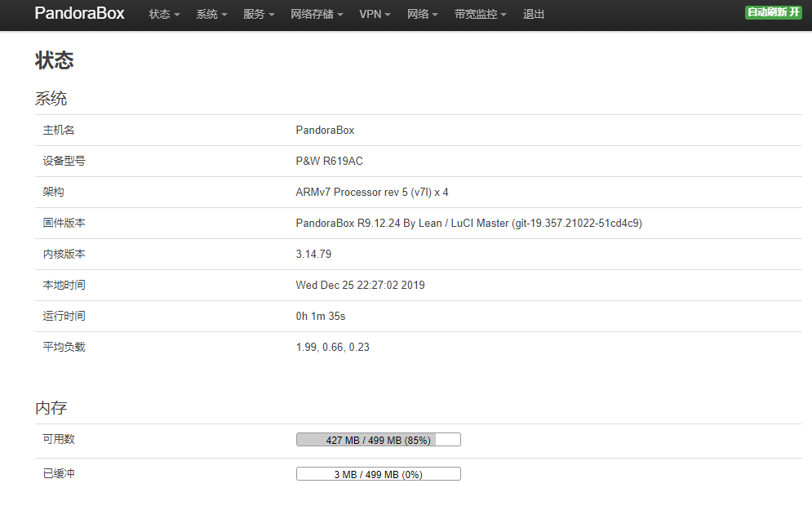Select load average 1.99, 0.66, 0.23
The width and height of the screenshot is (812, 510).
[332, 348]
